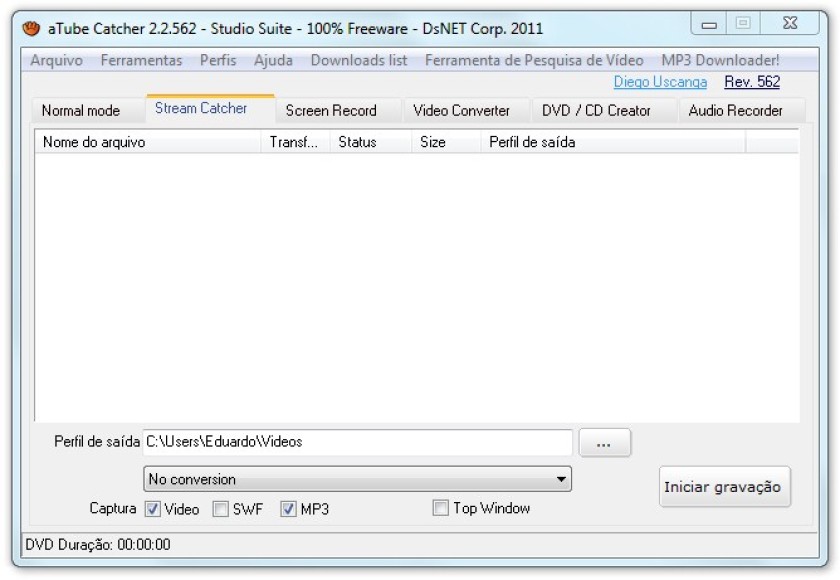Open the Ajuda menu
The height and width of the screenshot is (580, 840).
(x=273, y=60)
